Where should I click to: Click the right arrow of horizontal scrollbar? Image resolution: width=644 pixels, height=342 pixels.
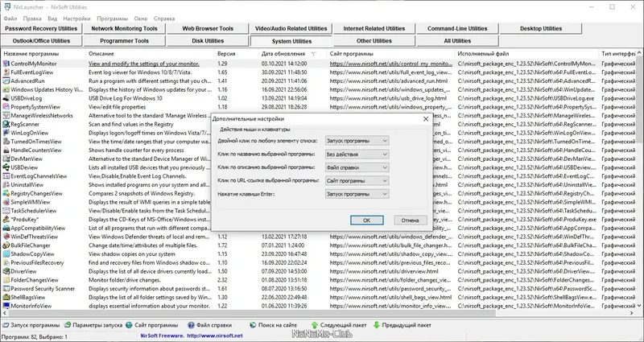pos(632,313)
